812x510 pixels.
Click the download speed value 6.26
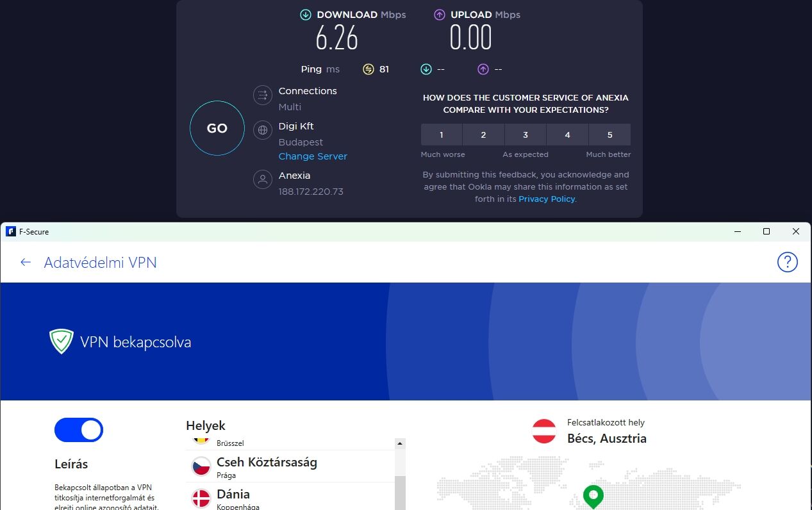pyautogui.click(x=336, y=38)
